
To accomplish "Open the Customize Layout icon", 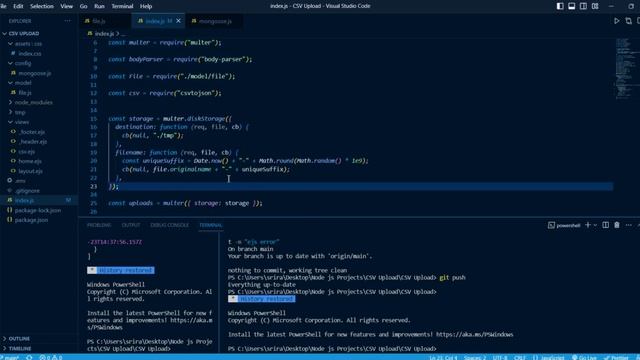I will coord(595,6).
